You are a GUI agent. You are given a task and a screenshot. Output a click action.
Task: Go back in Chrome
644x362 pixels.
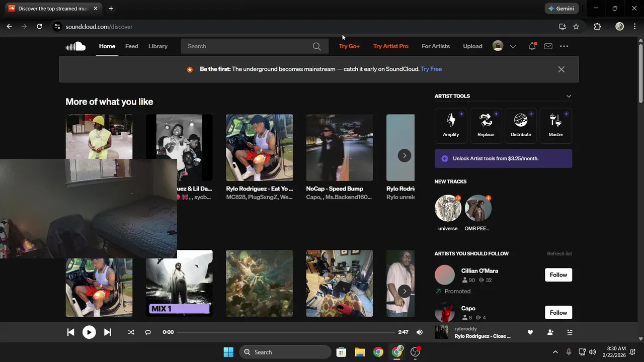(9, 27)
